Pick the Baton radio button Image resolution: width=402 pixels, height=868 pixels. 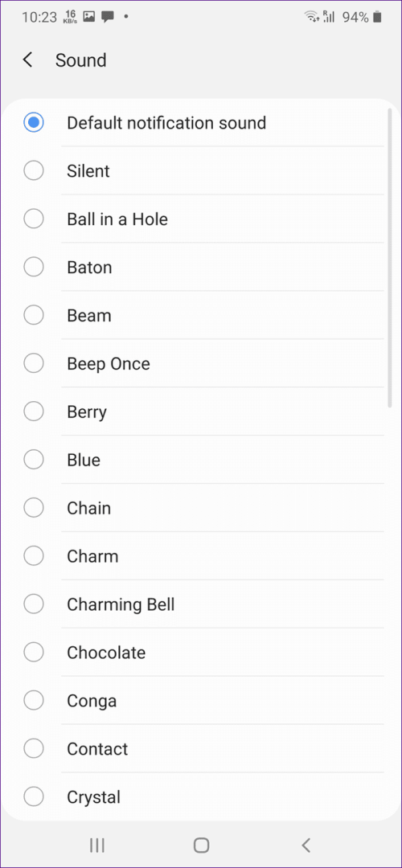34,267
